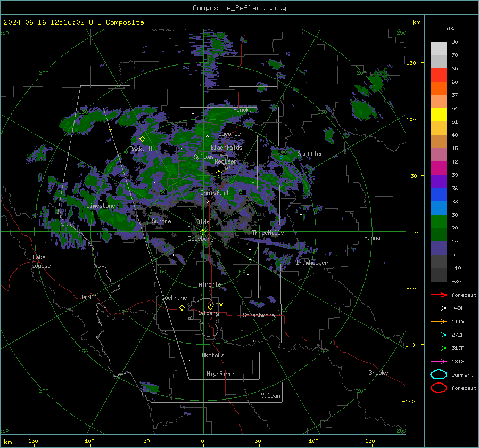This screenshot has height=448, width=479.
Task: Click the 'Lake Louise' map label
Action: point(42,262)
